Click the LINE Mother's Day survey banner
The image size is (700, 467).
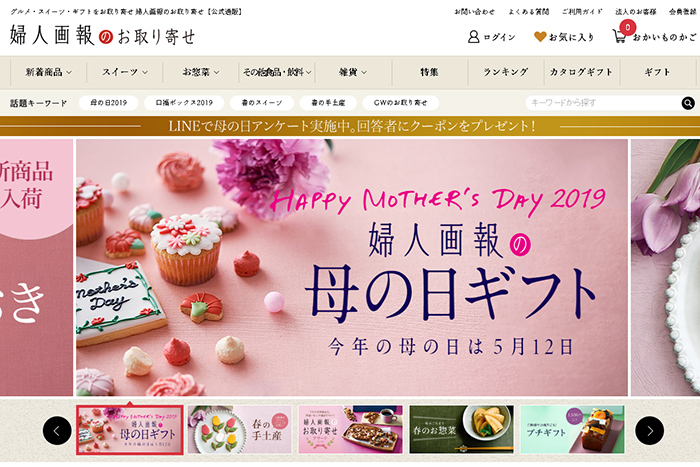click(x=350, y=126)
